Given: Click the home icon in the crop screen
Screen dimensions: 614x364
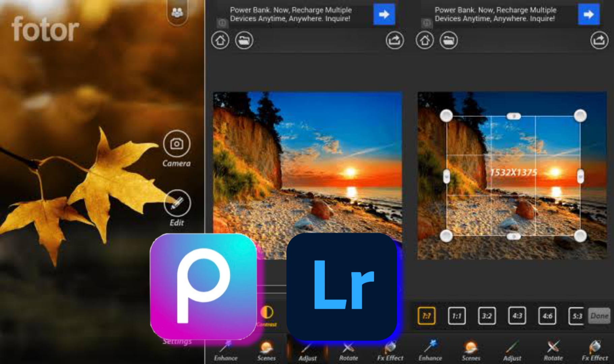Looking at the screenshot, I should point(425,40).
